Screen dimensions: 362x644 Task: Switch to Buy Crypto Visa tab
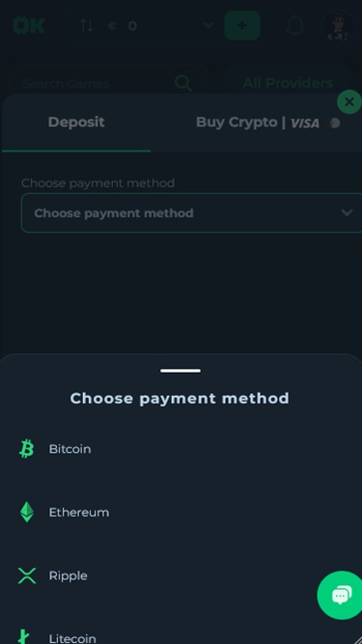tap(258, 123)
